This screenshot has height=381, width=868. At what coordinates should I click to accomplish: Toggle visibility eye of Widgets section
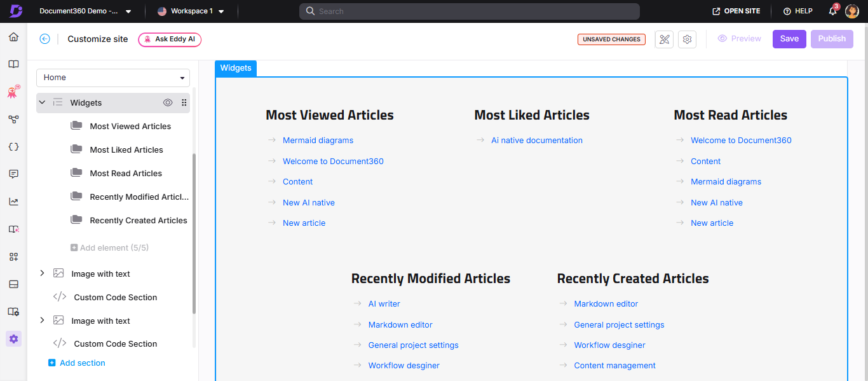tap(168, 102)
